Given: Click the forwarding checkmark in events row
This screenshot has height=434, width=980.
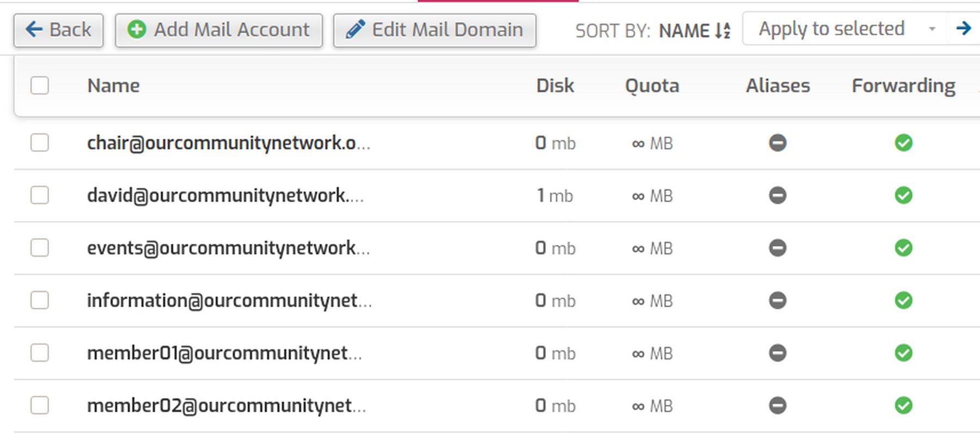Looking at the screenshot, I should 903,248.
